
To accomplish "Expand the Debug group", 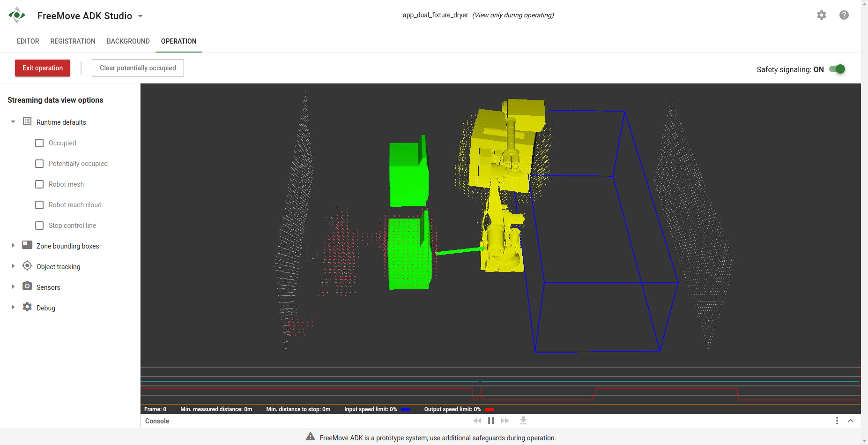I will coord(13,308).
